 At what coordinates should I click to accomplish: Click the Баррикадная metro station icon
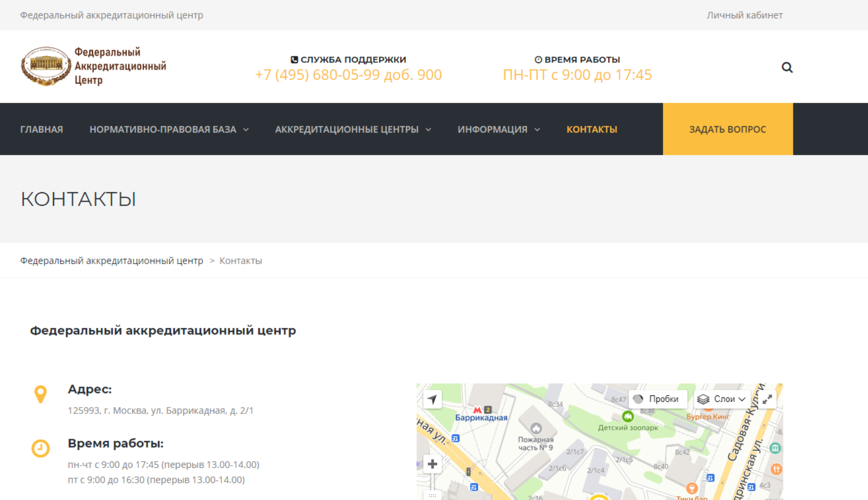478,410
